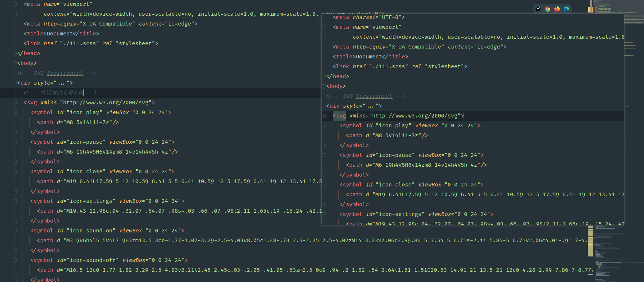644x282 pixels.
Task: Click 'icon-sound-on' id value in left editor
Action: pos(91,231)
